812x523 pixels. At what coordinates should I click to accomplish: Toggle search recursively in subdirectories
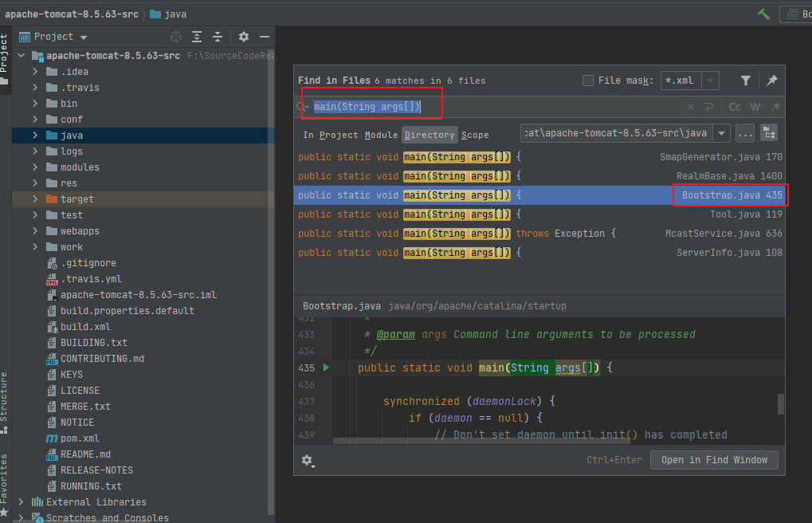[769, 133]
